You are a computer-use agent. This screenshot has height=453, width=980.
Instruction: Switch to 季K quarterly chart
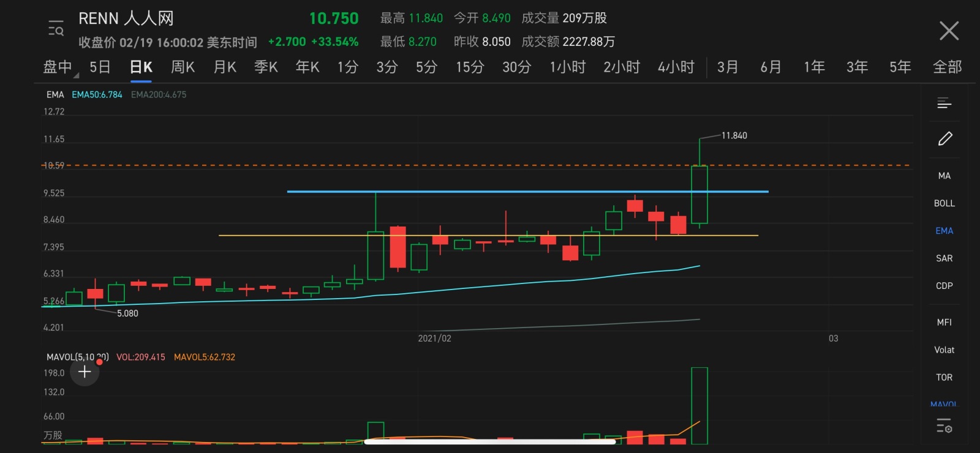tap(266, 67)
